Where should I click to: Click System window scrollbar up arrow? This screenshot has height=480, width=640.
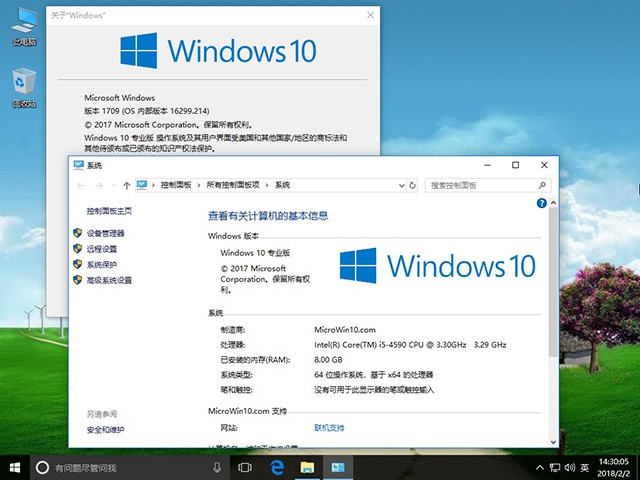pyautogui.click(x=553, y=202)
